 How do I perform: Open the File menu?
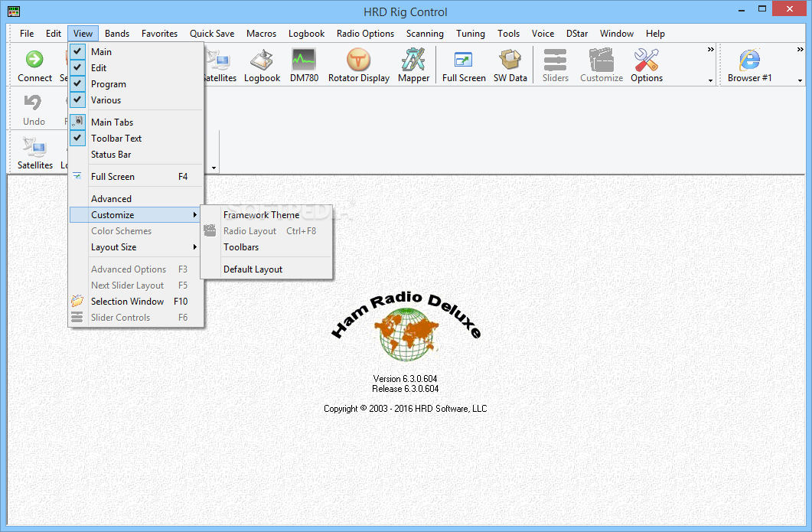pyautogui.click(x=27, y=33)
